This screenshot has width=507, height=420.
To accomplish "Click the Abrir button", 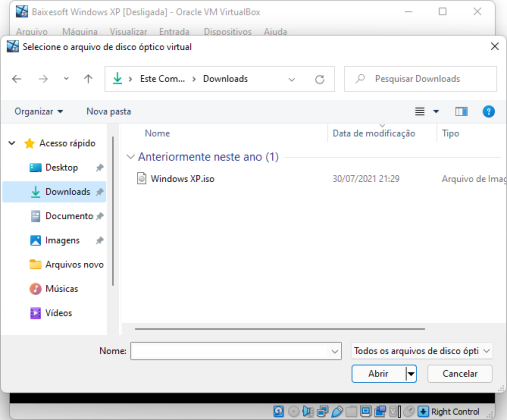I will coord(378,374).
